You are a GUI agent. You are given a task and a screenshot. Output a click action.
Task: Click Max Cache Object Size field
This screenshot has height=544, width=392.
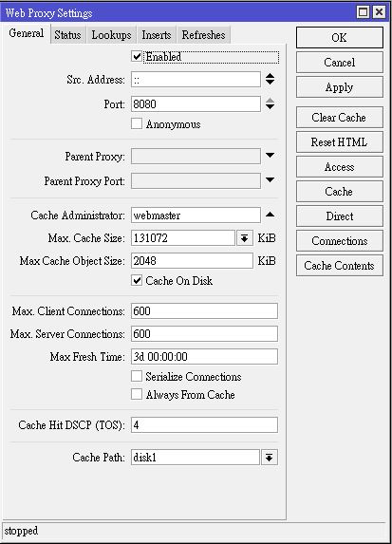point(192,261)
